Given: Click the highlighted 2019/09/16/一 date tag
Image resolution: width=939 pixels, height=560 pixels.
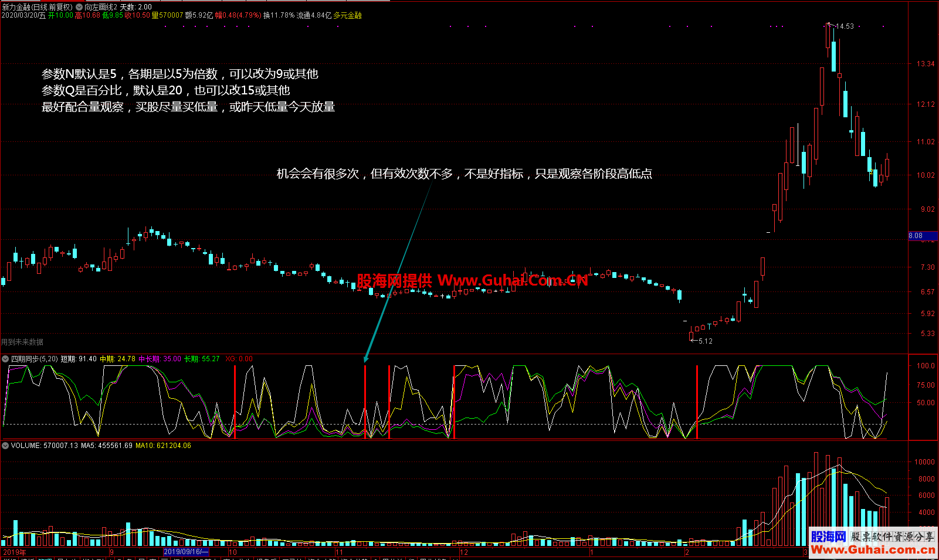Looking at the screenshot, I should [x=186, y=552].
